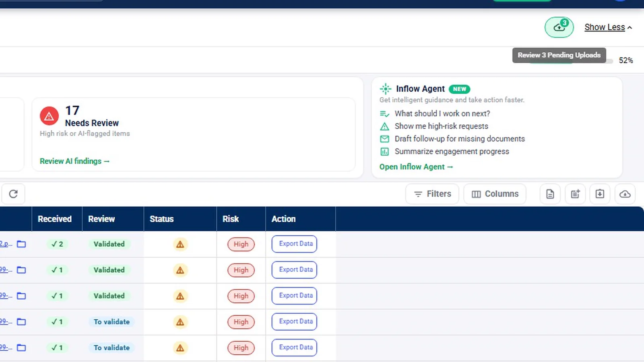Click the 52% progress value
Image resolution: width=644 pixels, height=362 pixels.
point(626,60)
